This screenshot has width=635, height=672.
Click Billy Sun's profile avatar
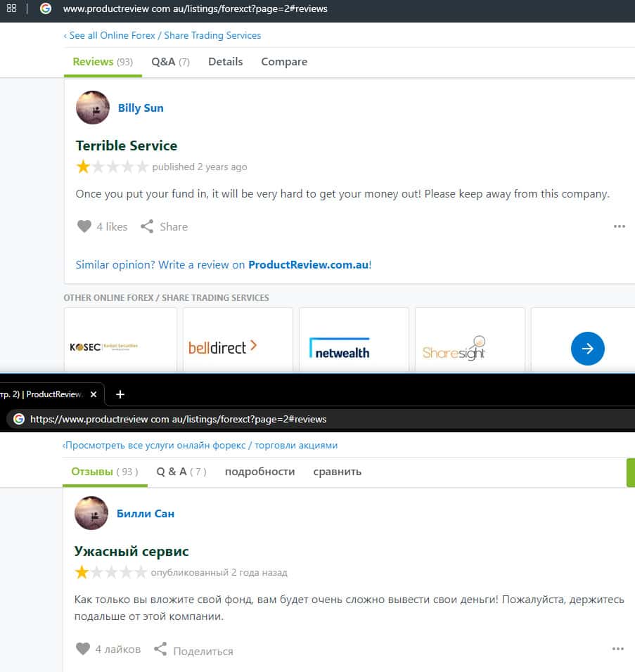(x=93, y=108)
